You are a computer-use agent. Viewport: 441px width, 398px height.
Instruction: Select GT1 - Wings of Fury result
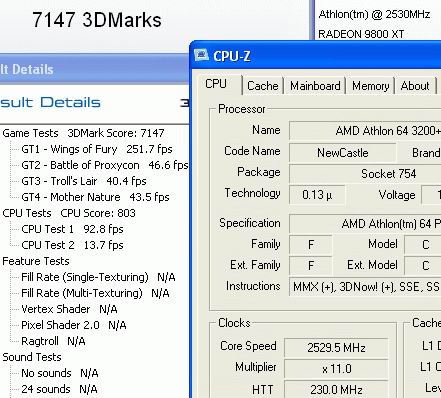pyautogui.click(x=97, y=149)
